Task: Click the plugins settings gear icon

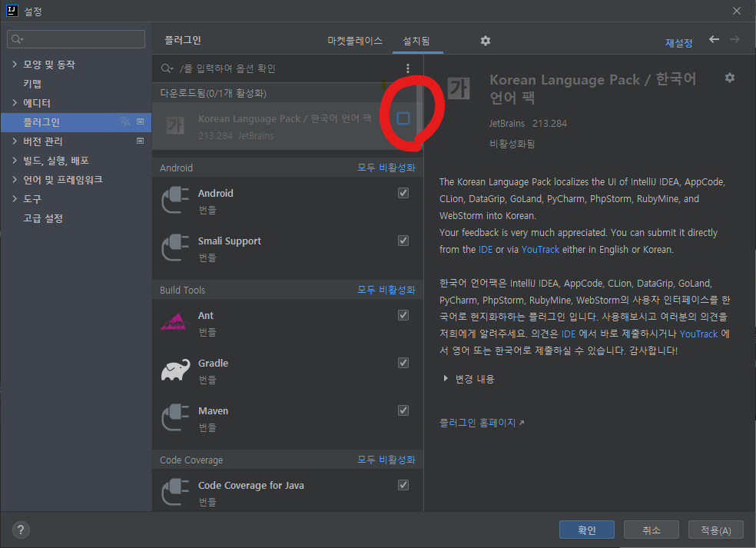Action: 485,41
